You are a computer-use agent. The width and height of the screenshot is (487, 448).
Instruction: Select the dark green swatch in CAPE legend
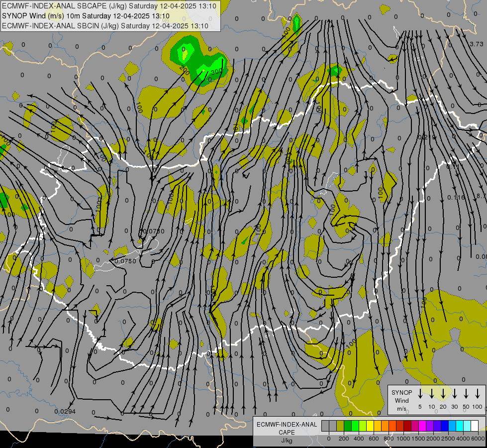click(x=348, y=426)
